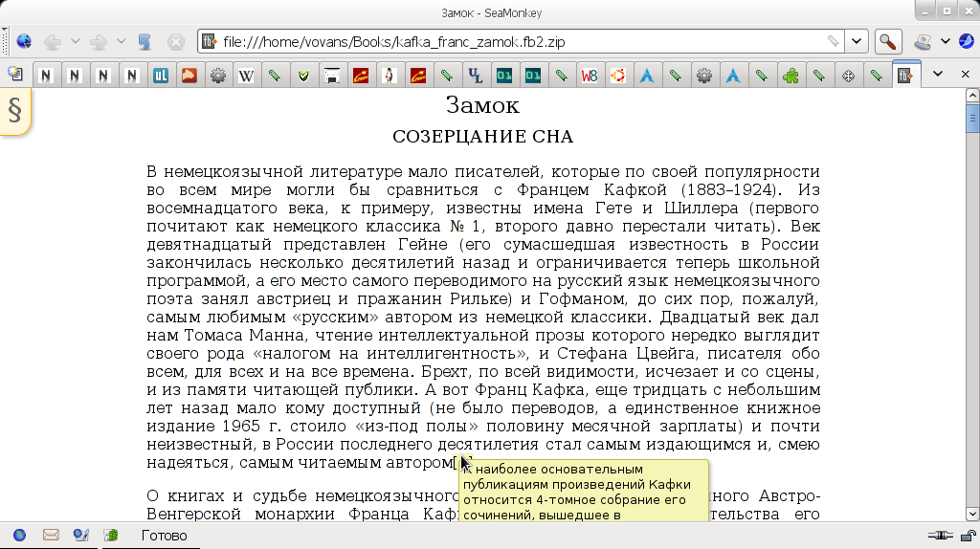
Task: Switch to the second N tab
Action: (x=74, y=75)
